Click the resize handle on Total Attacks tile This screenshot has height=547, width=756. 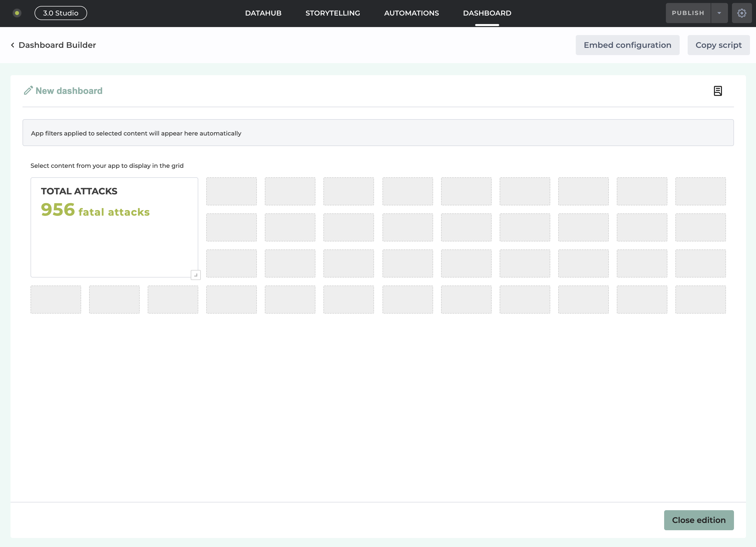click(196, 275)
